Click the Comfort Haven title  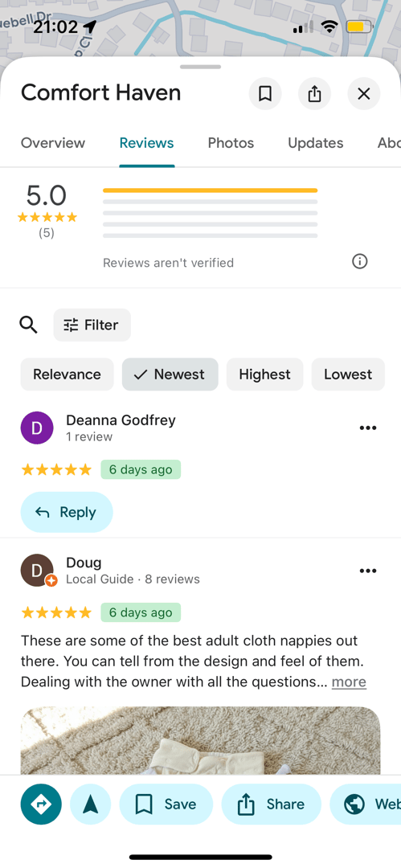[x=100, y=92]
